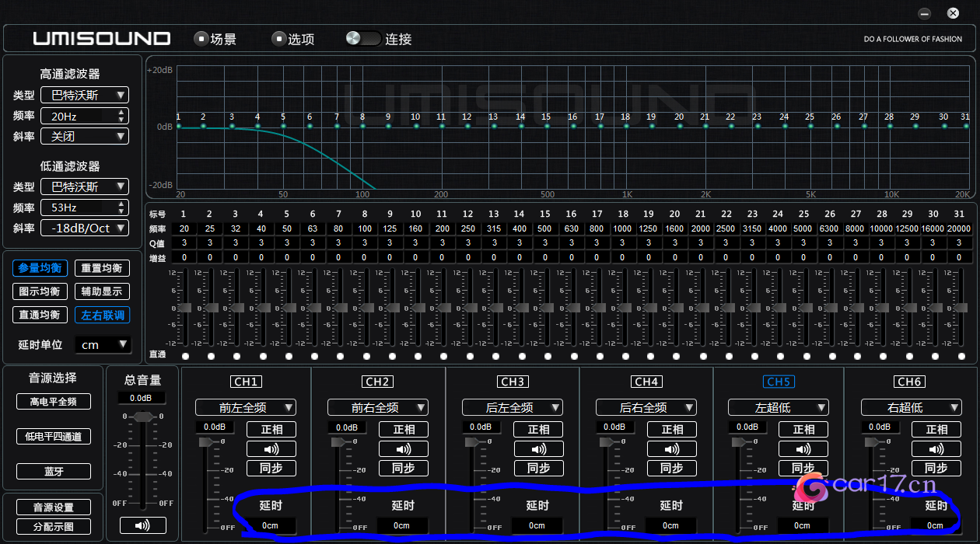Screen dimensions: 980x544
Task: Switch to the CH2 channel tab
Action: coord(377,382)
